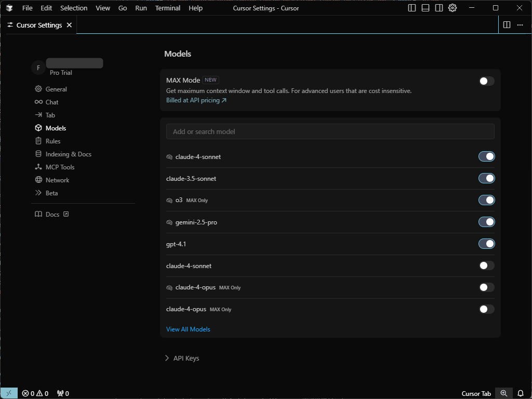Open remote window indicator in status bar

click(x=9, y=393)
